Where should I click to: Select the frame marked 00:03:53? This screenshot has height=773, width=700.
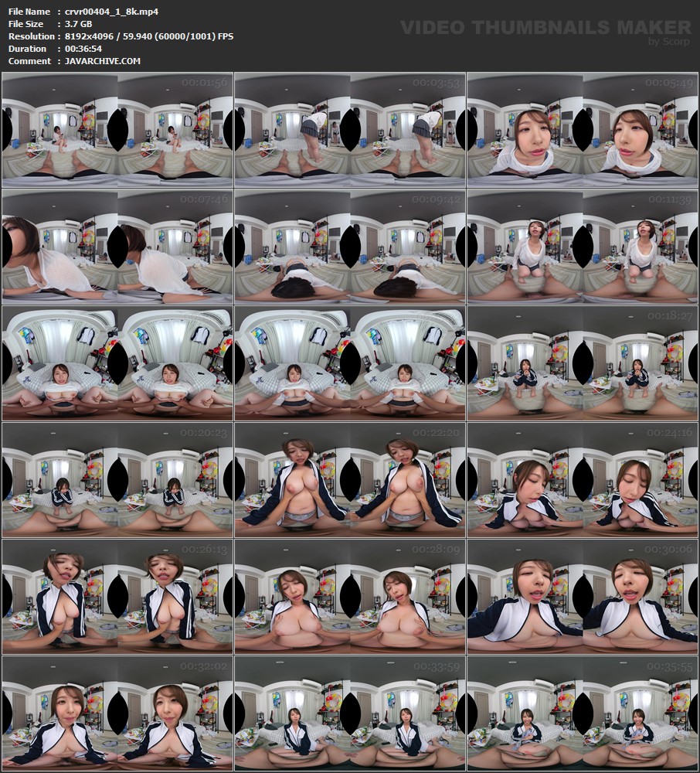tap(350, 130)
